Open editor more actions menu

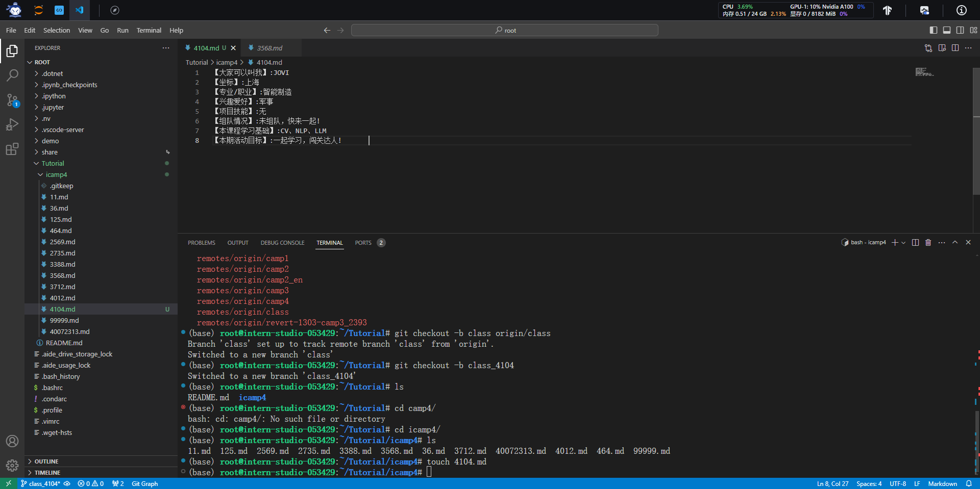pyautogui.click(x=968, y=48)
